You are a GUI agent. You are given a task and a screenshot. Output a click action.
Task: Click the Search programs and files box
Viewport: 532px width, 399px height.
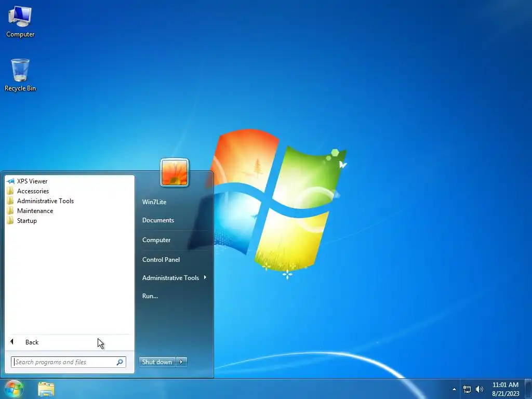(68, 362)
